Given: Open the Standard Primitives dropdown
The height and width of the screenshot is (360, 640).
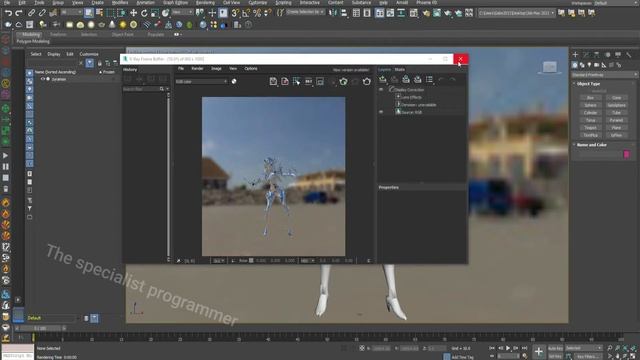Looking at the screenshot, I should [604, 75].
